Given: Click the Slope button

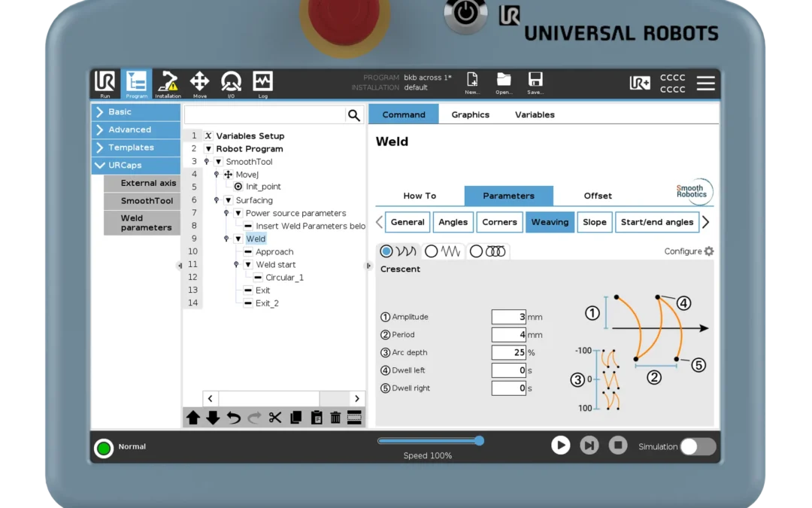Looking at the screenshot, I should pyautogui.click(x=595, y=222).
